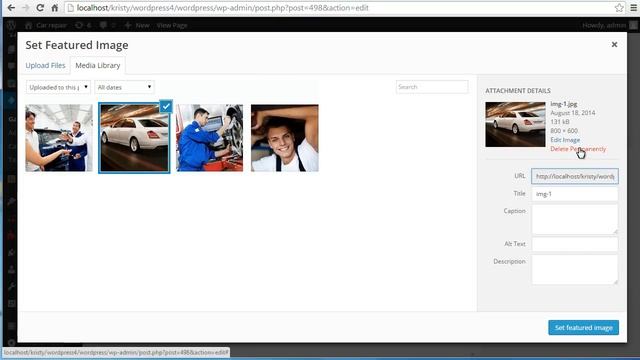Open the browser home page

tap(54, 8)
